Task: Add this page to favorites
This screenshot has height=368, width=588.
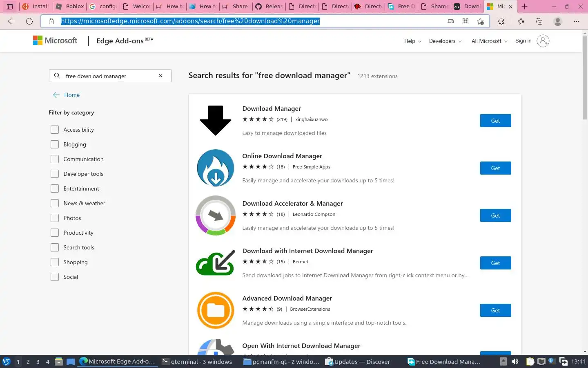Action: coord(481,21)
